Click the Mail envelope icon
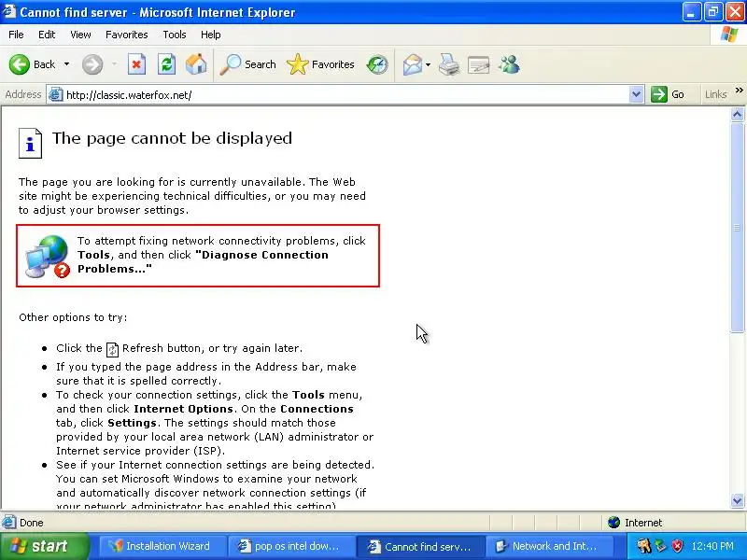This screenshot has width=747, height=560. click(x=412, y=64)
